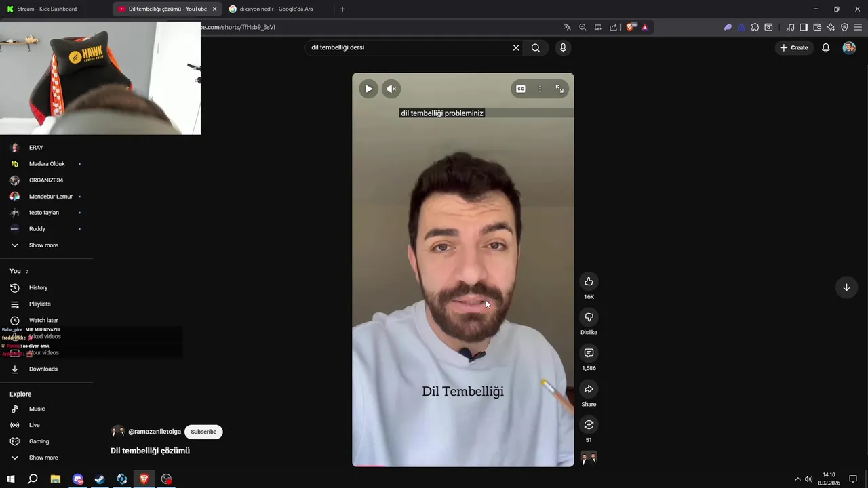
Task: Click the music note media control icon
Action: pos(790,27)
